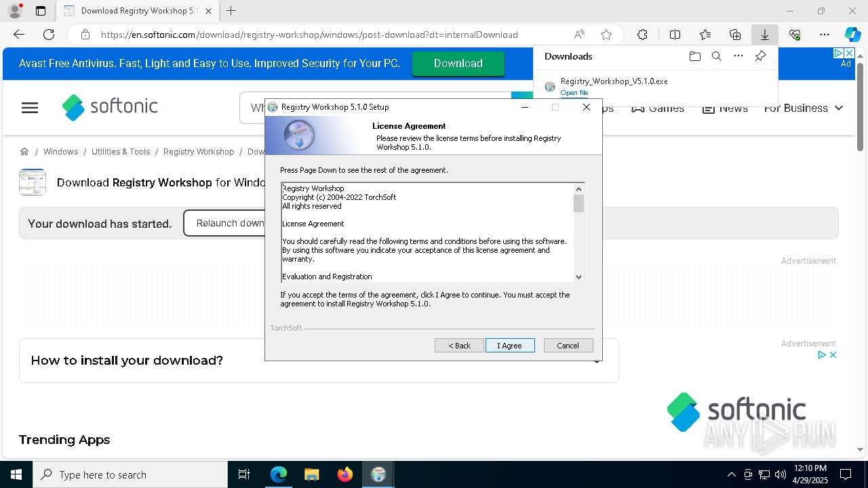The width and height of the screenshot is (868, 488).
Task: Click the address bar URL
Action: [x=309, y=35]
